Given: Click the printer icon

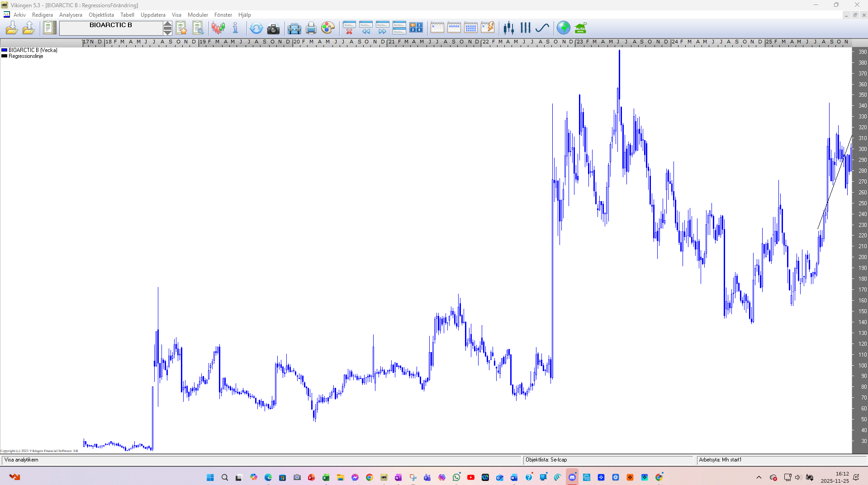Looking at the screenshot, I should 311,28.
